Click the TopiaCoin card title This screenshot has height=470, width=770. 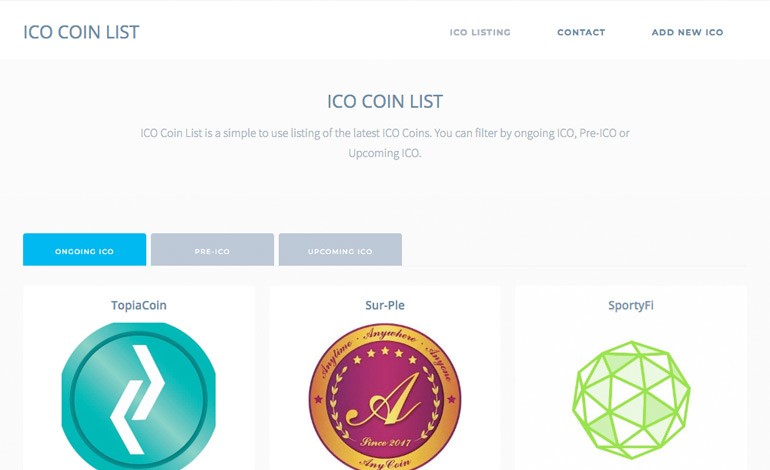(138, 305)
